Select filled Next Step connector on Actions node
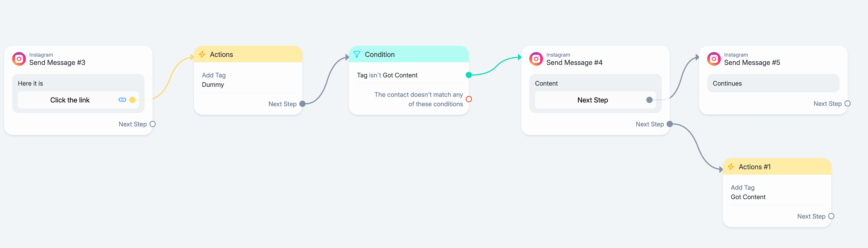 click(x=302, y=104)
